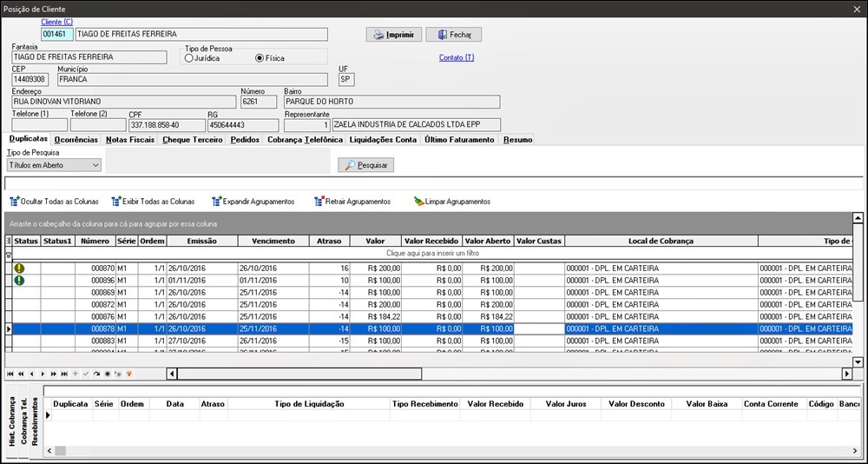Go to next record in grid navigator
The image size is (868, 464).
click(x=43, y=374)
